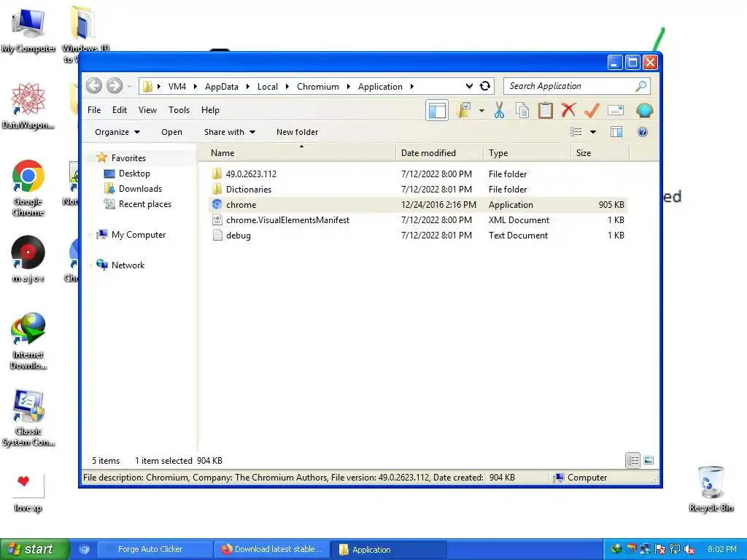Click the Action Center flag tray icon

click(x=659, y=550)
